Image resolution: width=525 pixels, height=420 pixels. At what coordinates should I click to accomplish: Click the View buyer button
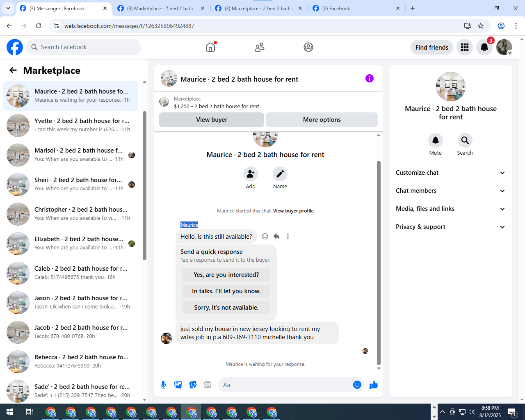212,120
